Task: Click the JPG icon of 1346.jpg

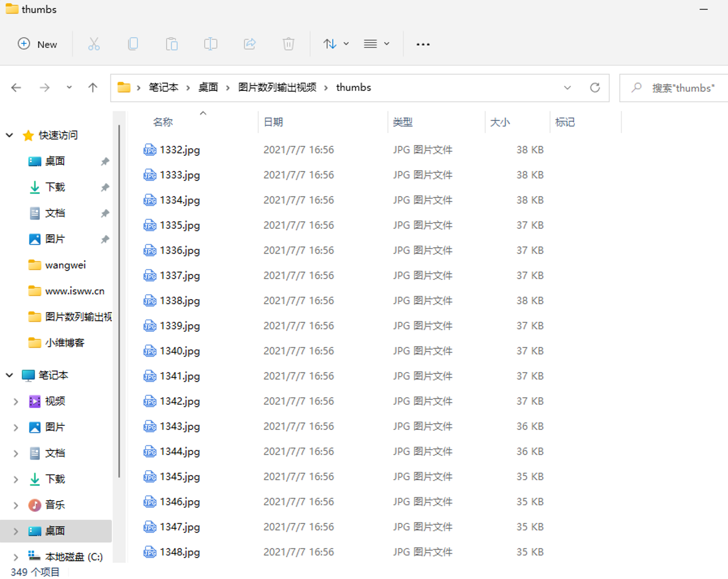Action: (x=150, y=501)
